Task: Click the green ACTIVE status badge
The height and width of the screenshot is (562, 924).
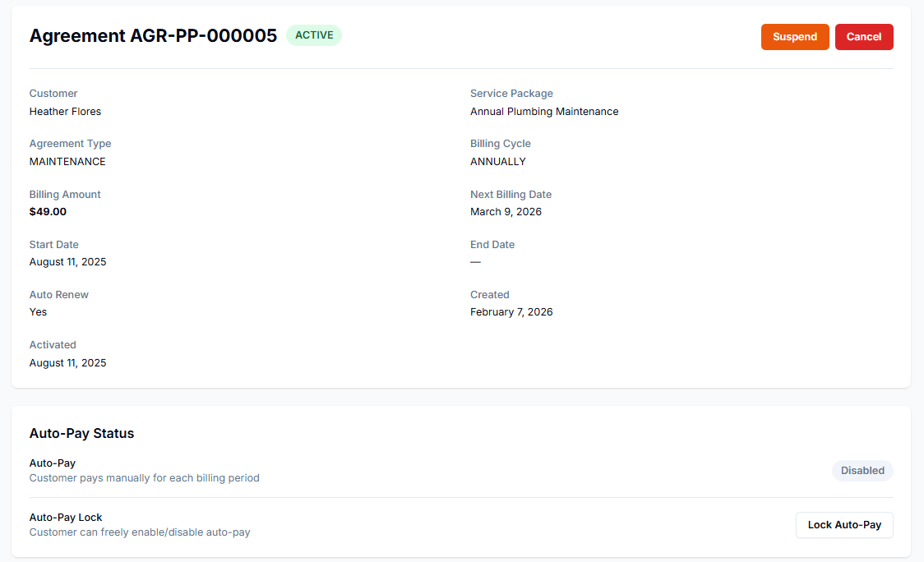Action: (x=313, y=35)
